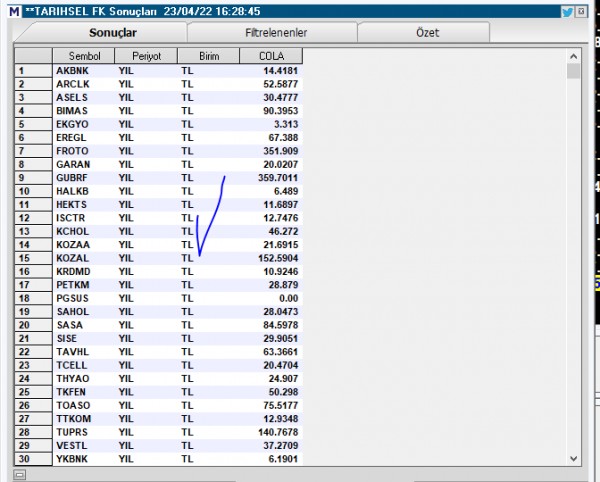Viewport: 600px width, 482px height.
Task: Switch to the Sonuçlar tab
Action: click(x=113, y=33)
